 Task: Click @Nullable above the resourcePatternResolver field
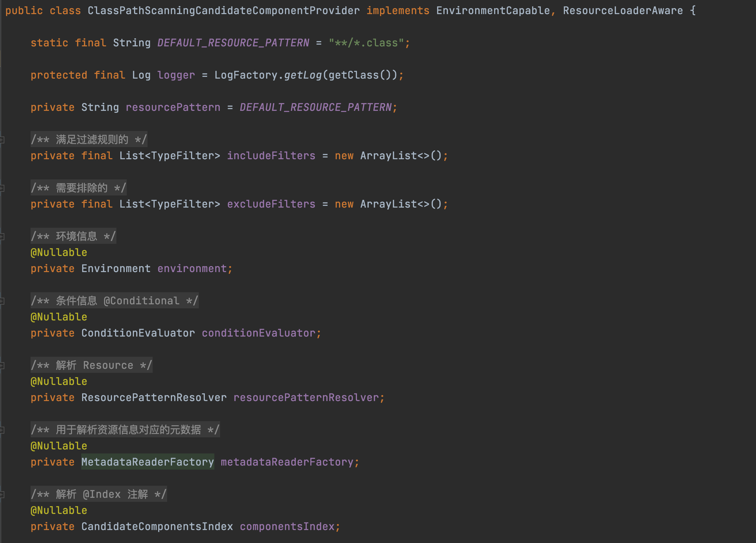59,381
